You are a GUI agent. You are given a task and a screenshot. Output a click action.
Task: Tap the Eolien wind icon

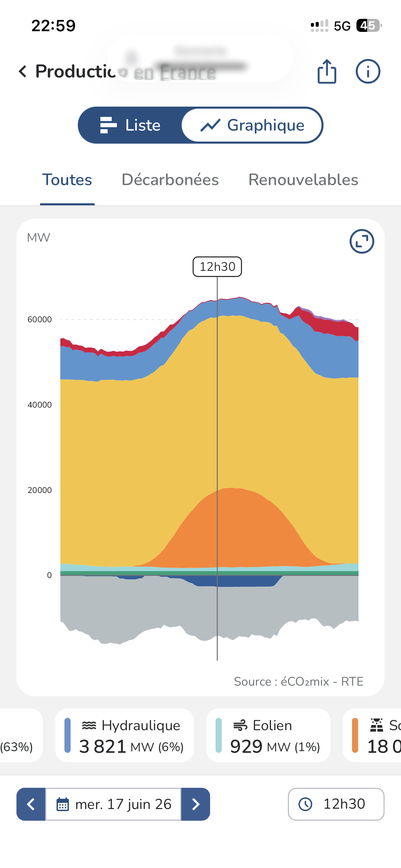240,725
